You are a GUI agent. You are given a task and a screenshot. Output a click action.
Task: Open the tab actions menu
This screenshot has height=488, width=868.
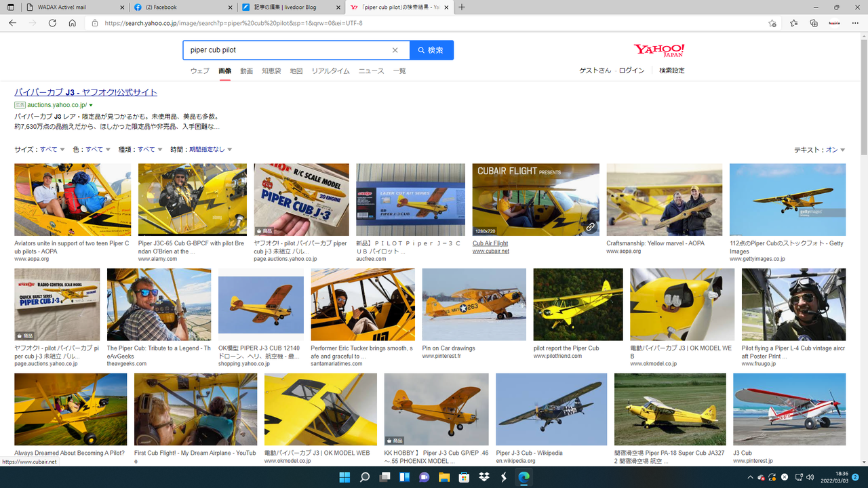click(x=11, y=7)
